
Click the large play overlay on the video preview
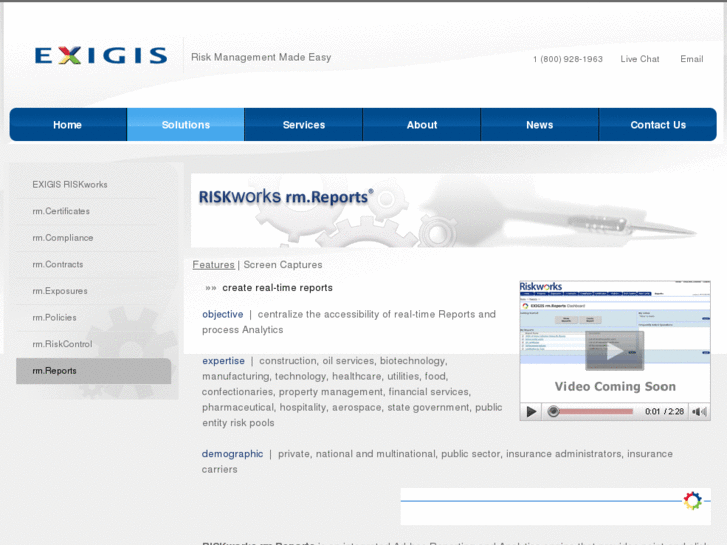point(614,351)
